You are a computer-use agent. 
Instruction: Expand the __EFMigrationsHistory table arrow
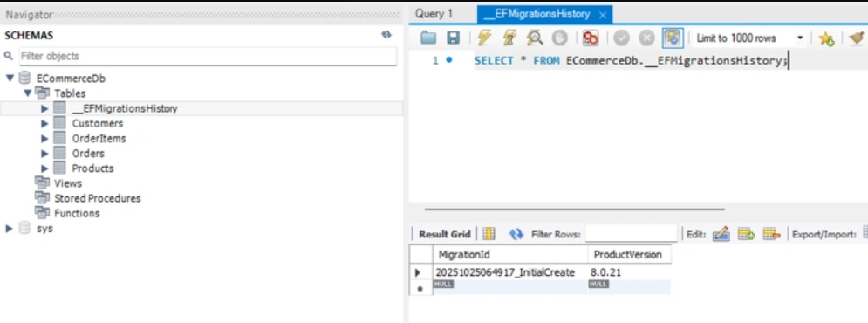point(44,108)
